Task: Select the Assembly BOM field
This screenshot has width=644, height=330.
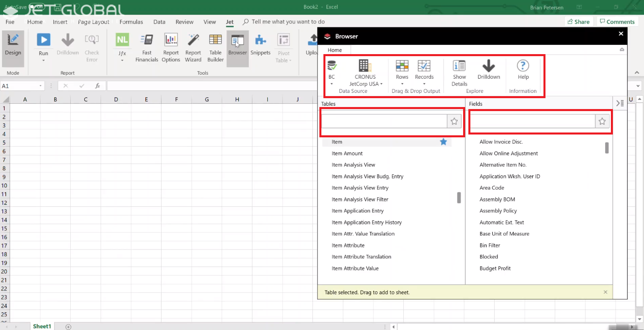Action: coord(497,200)
